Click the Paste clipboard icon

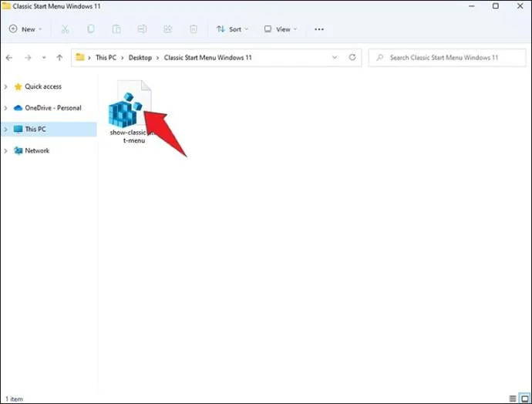tap(116, 29)
